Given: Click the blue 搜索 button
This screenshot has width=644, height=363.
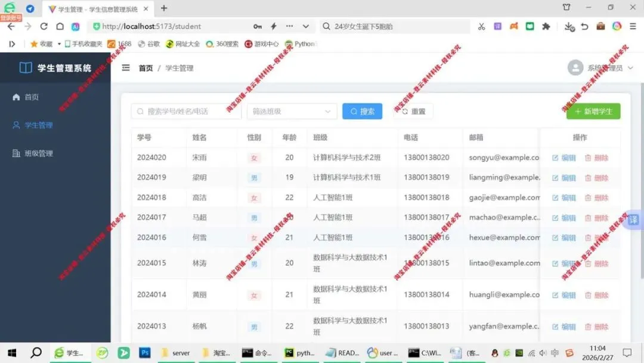Looking at the screenshot, I should [363, 112].
